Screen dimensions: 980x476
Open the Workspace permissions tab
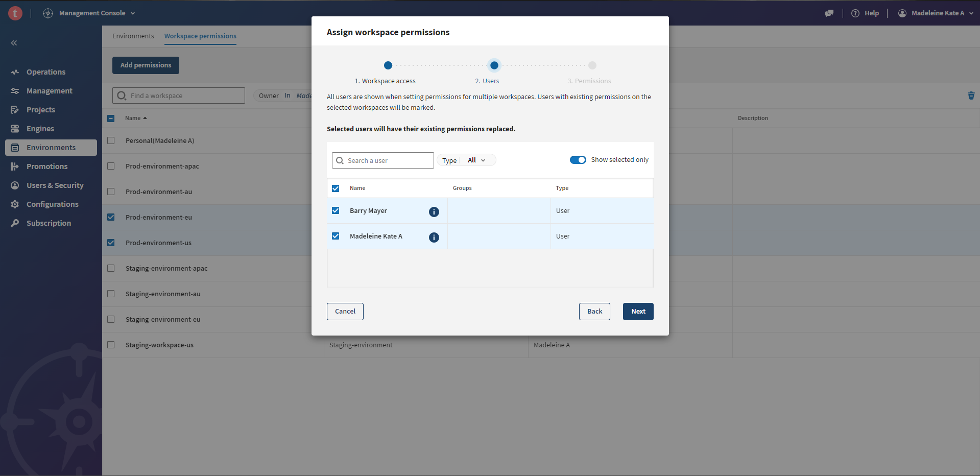[x=200, y=36]
